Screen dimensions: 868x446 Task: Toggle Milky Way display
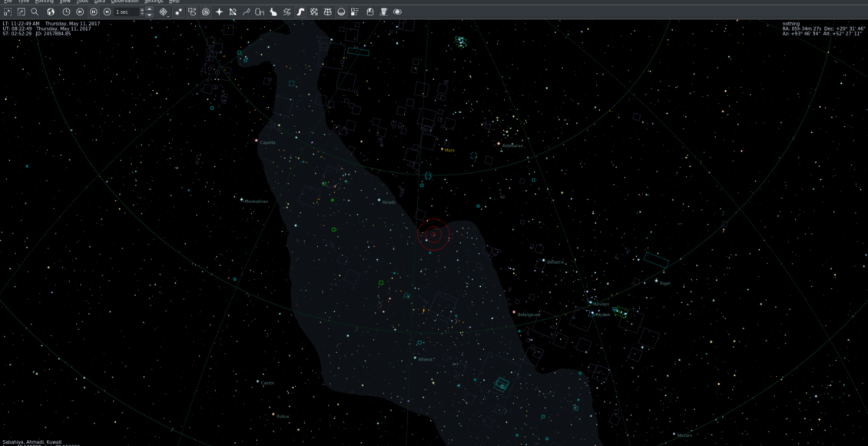[x=300, y=12]
